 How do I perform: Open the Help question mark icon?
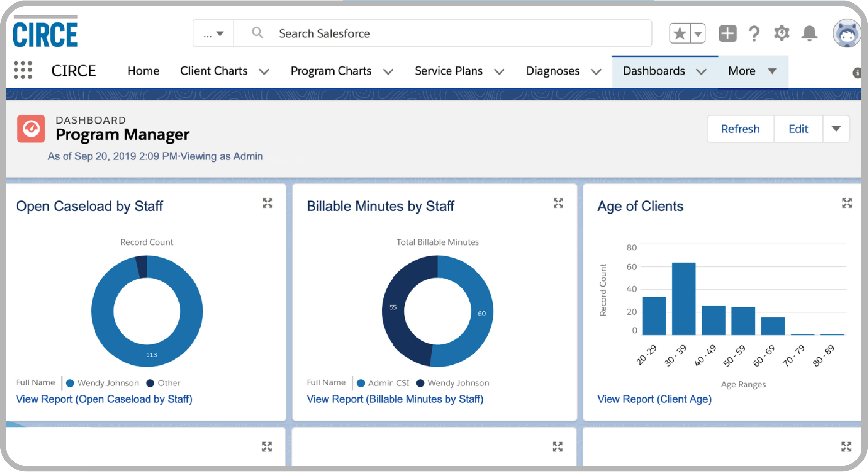pyautogui.click(x=754, y=33)
